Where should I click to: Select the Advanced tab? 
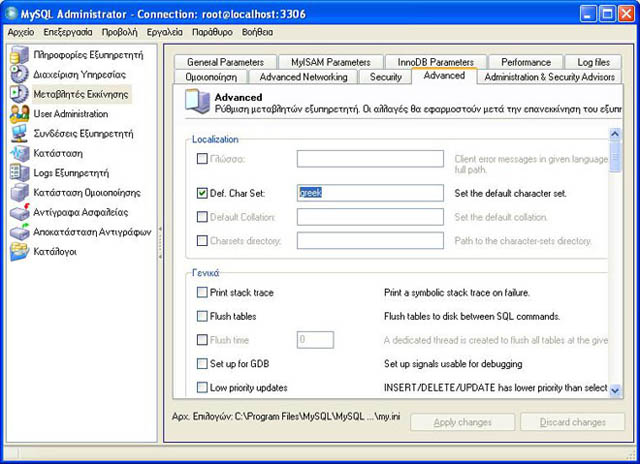(444, 75)
